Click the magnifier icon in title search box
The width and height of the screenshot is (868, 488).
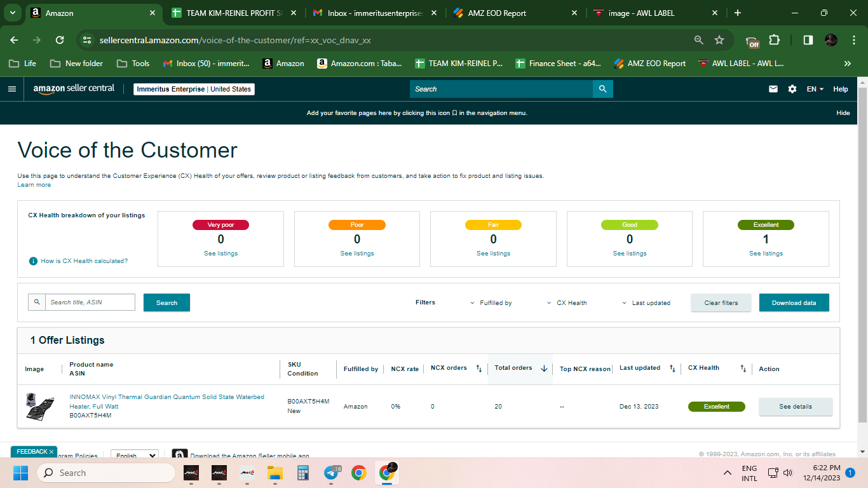pyautogui.click(x=37, y=302)
